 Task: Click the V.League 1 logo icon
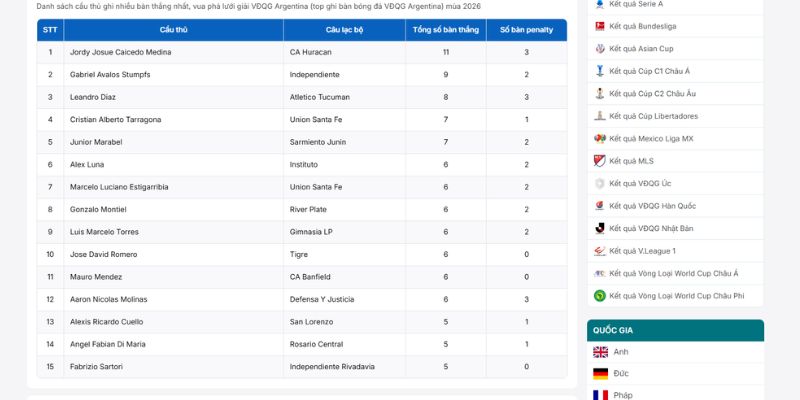[600, 251]
